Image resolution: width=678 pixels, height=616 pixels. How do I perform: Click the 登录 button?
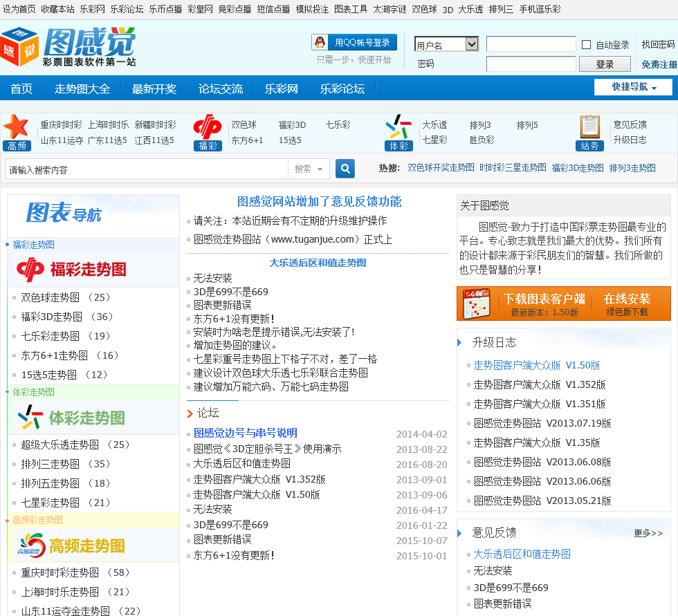[x=605, y=64]
